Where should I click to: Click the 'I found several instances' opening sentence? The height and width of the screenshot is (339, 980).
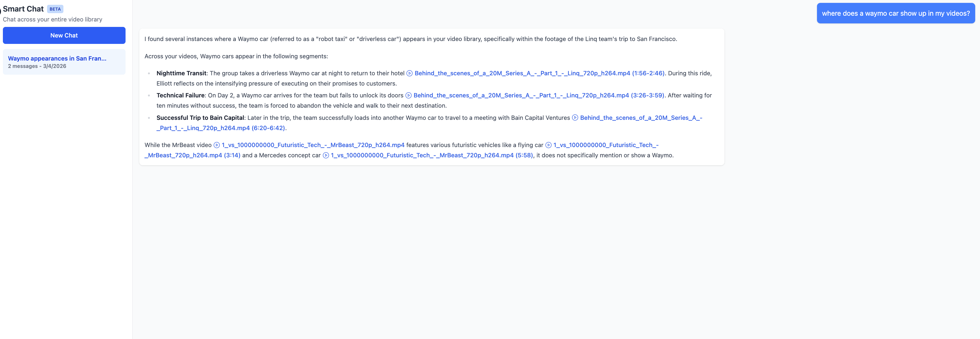click(x=411, y=39)
